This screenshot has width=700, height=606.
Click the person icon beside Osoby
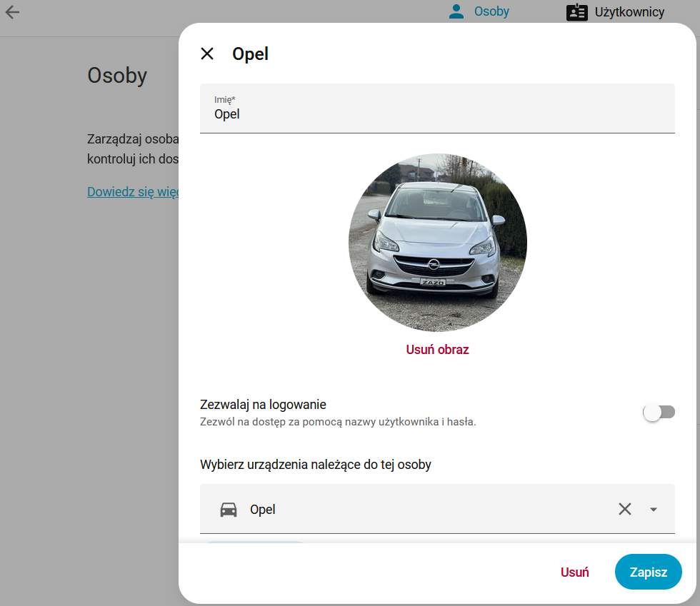pyautogui.click(x=456, y=12)
